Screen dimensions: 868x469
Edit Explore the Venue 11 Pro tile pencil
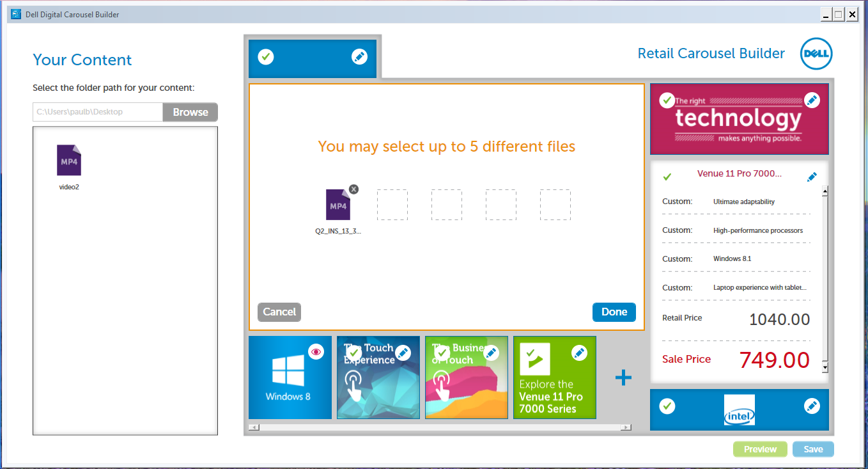[x=579, y=353]
